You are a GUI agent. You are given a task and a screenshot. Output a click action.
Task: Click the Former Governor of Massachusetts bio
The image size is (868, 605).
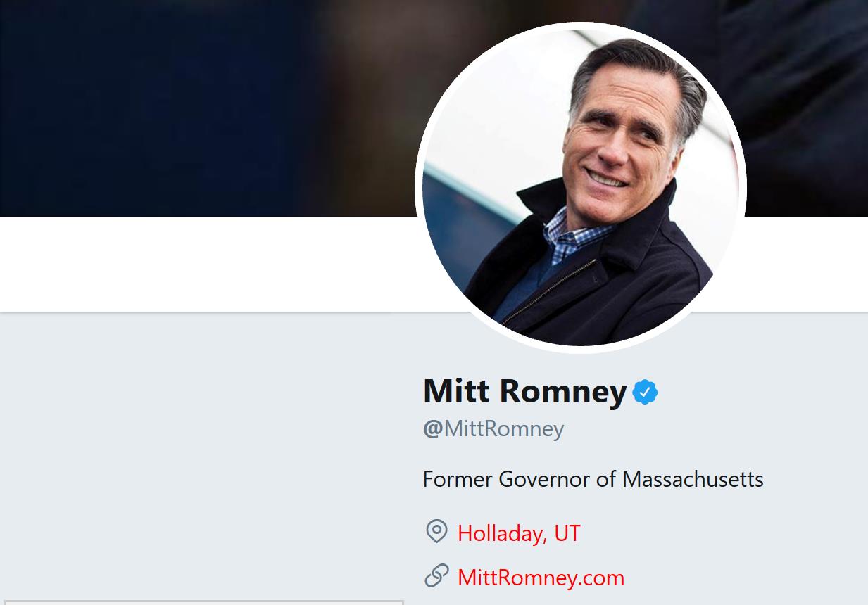pyautogui.click(x=593, y=479)
